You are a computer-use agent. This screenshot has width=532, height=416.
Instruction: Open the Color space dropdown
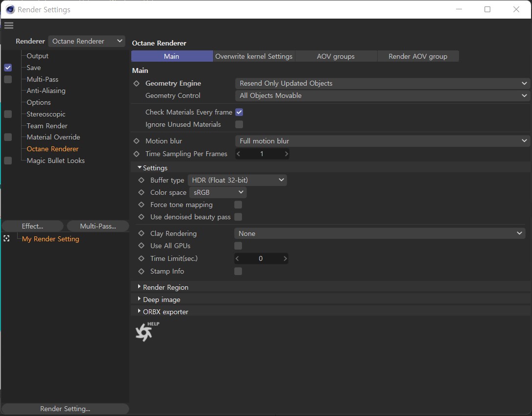click(218, 192)
